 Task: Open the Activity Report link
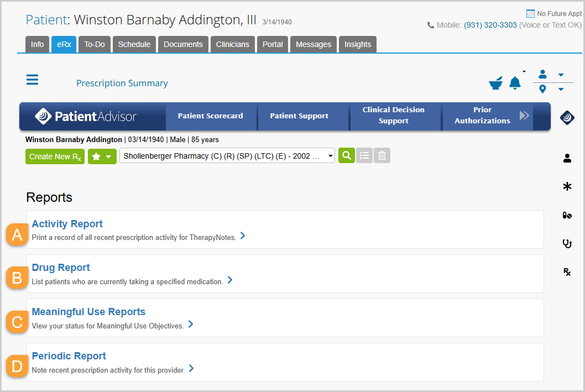click(x=67, y=224)
